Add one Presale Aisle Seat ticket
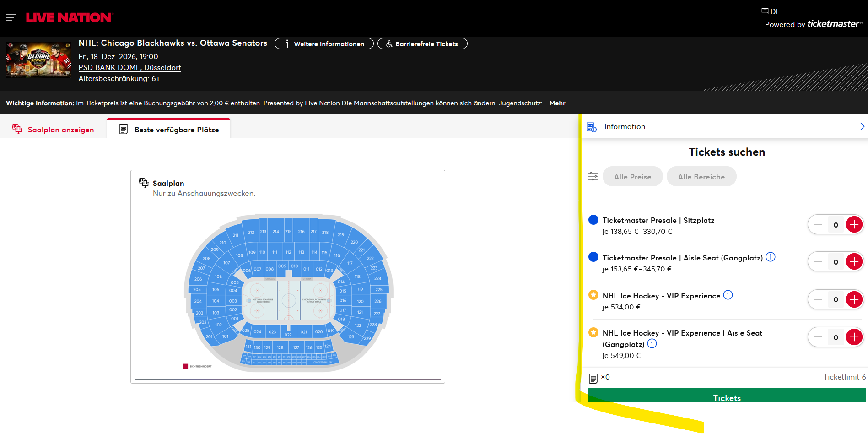This screenshot has width=868, height=434. pos(854,262)
